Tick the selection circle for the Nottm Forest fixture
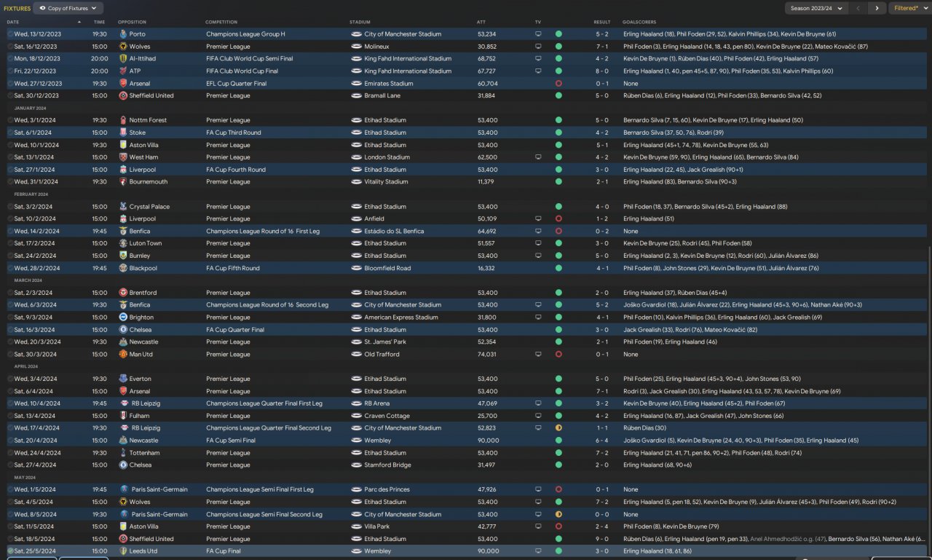The height and width of the screenshot is (560, 932). [10, 120]
